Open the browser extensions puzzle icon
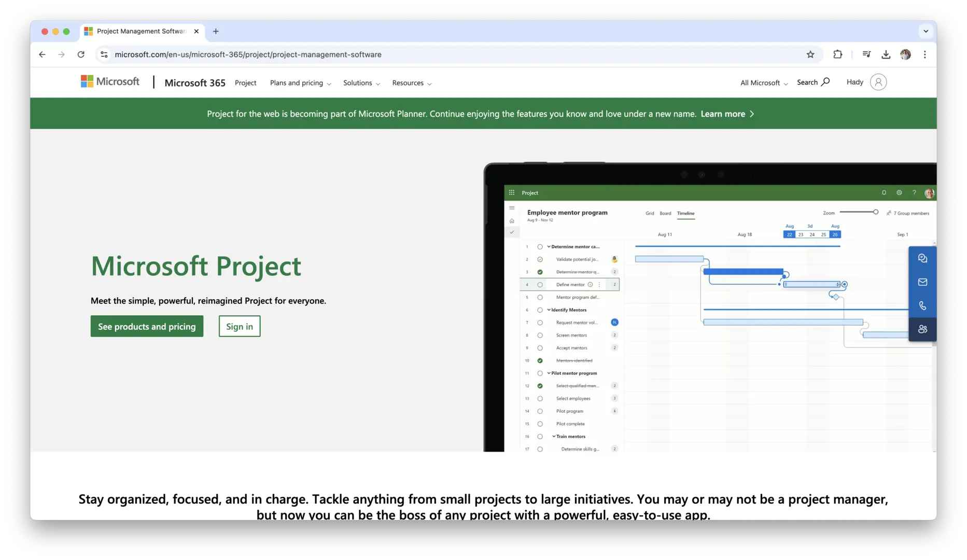Screen dimensions: 967x560 point(837,54)
